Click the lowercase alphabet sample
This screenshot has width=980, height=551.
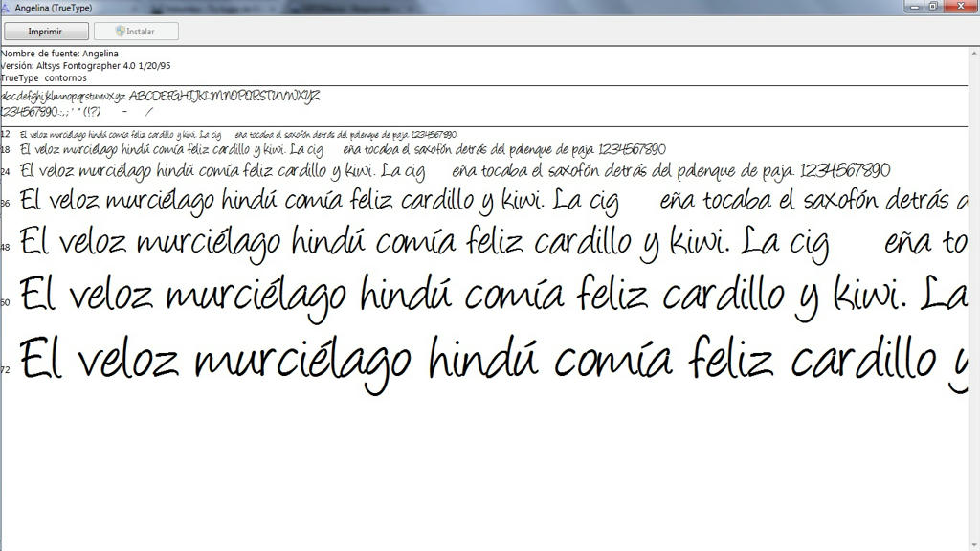(x=63, y=97)
